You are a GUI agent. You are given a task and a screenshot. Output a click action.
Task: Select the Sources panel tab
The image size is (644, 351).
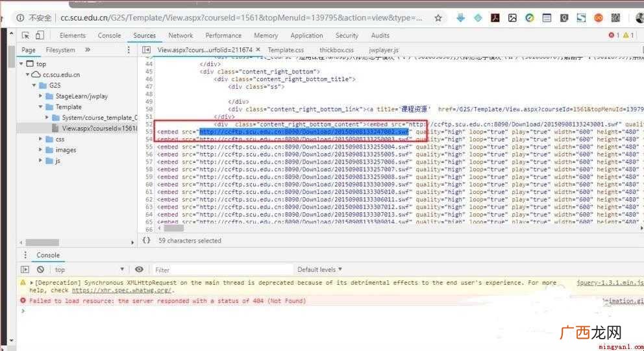click(144, 36)
